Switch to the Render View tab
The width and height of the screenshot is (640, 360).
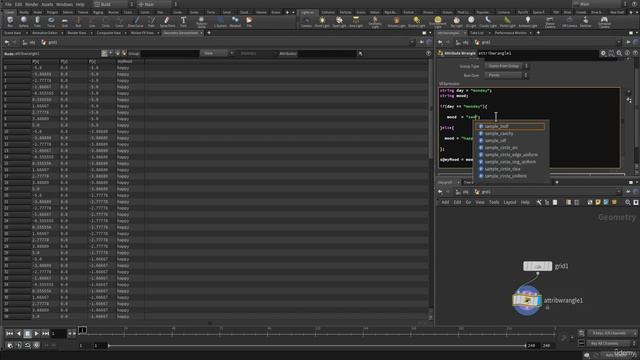tap(77, 33)
